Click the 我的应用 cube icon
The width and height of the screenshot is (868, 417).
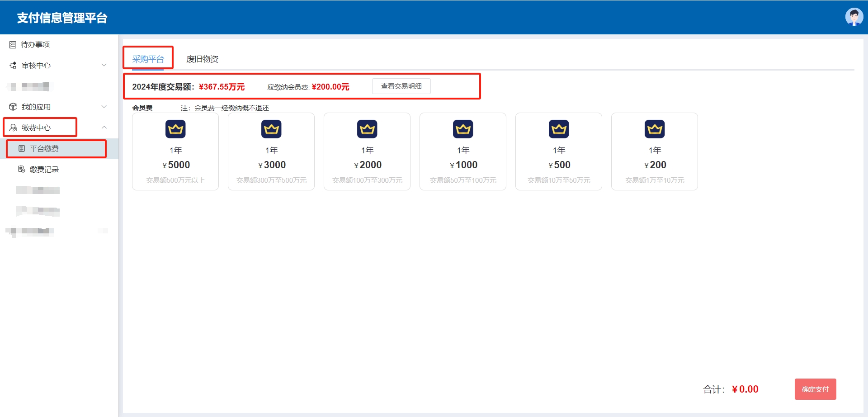point(13,107)
